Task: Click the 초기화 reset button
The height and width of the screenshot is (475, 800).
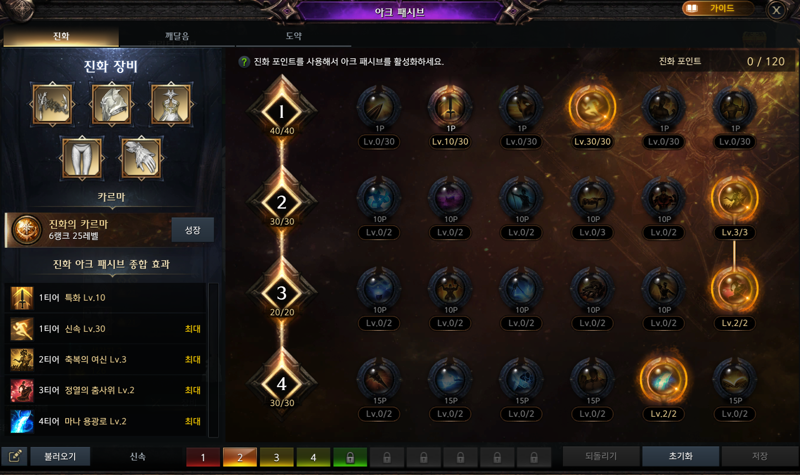Action: 681,456
